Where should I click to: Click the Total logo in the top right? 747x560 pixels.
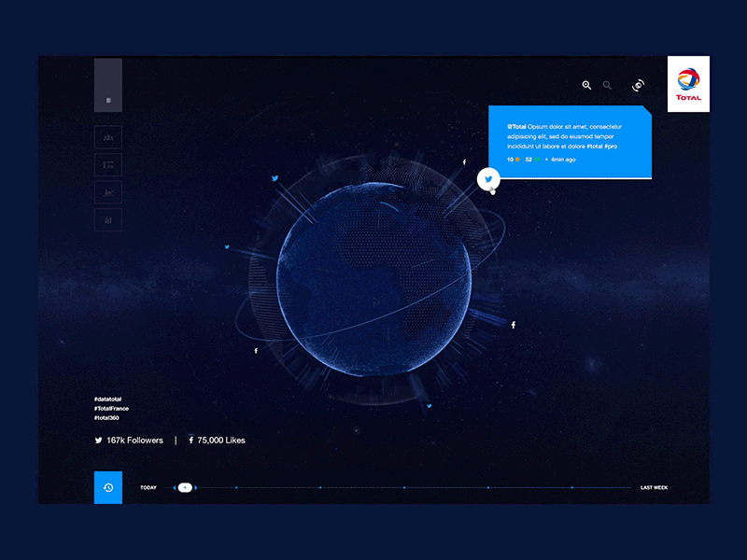coord(688,83)
